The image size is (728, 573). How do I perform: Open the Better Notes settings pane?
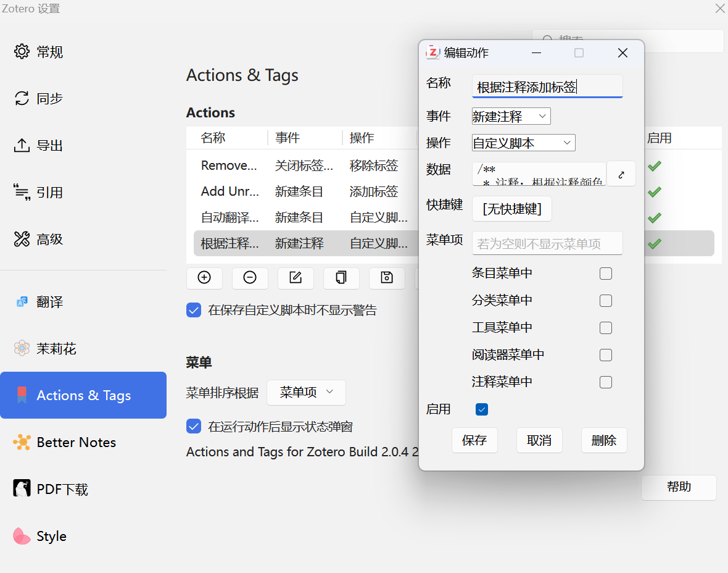tap(76, 442)
